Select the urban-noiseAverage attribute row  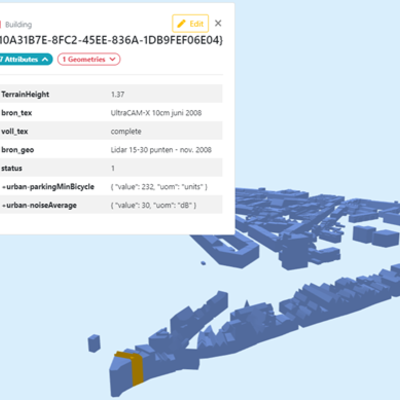pos(111,205)
